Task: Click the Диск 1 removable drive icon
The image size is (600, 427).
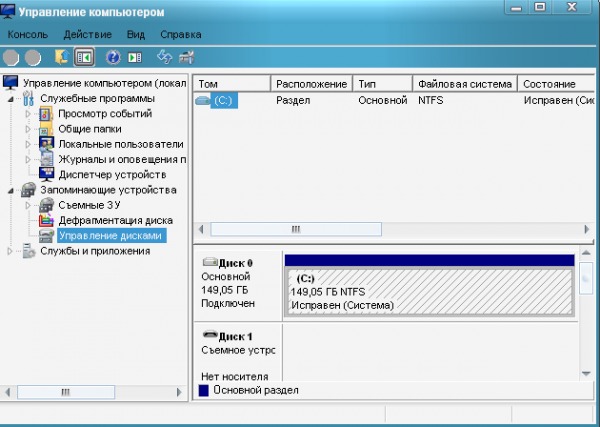Action: click(x=210, y=335)
